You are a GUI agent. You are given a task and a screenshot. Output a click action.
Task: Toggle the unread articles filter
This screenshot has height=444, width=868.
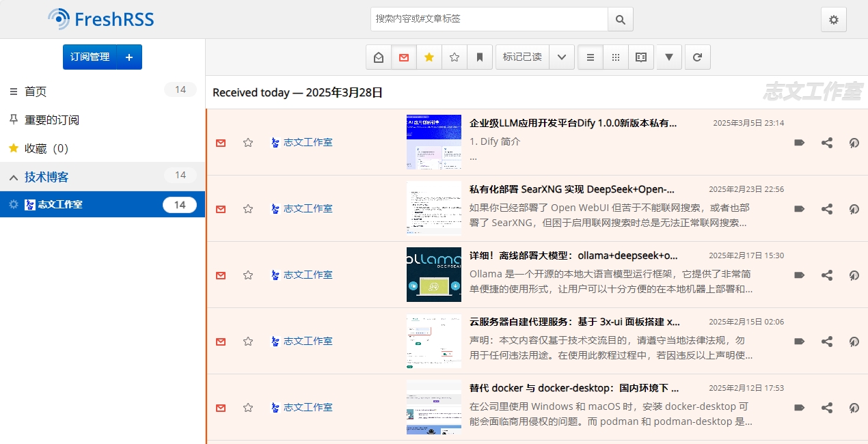coord(404,57)
